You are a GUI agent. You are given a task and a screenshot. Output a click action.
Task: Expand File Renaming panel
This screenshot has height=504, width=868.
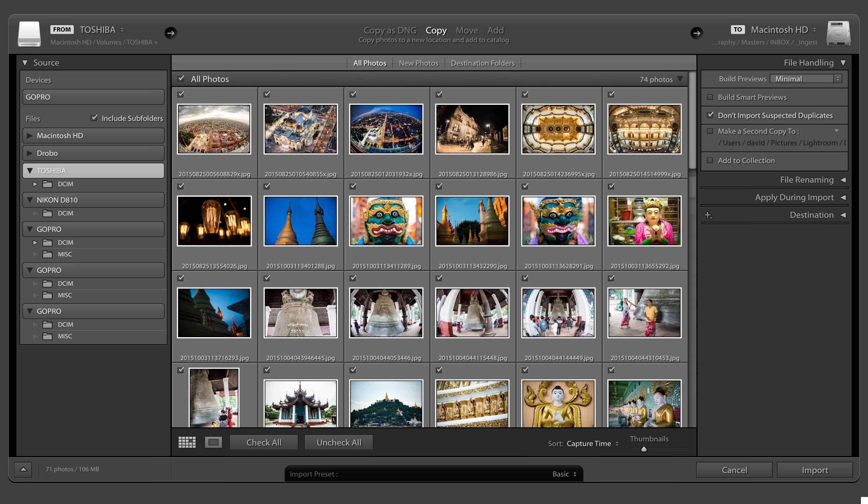(x=843, y=180)
